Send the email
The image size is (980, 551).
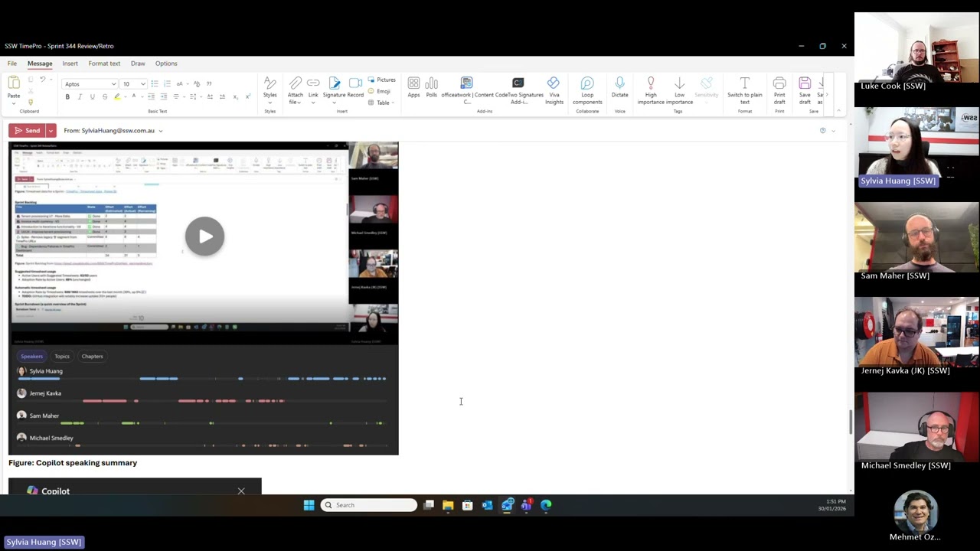(x=28, y=131)
